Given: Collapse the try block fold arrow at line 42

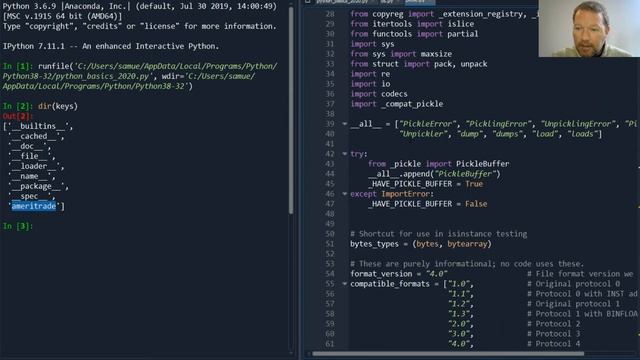Looking at the screenshot, I should tap(344, 154).
